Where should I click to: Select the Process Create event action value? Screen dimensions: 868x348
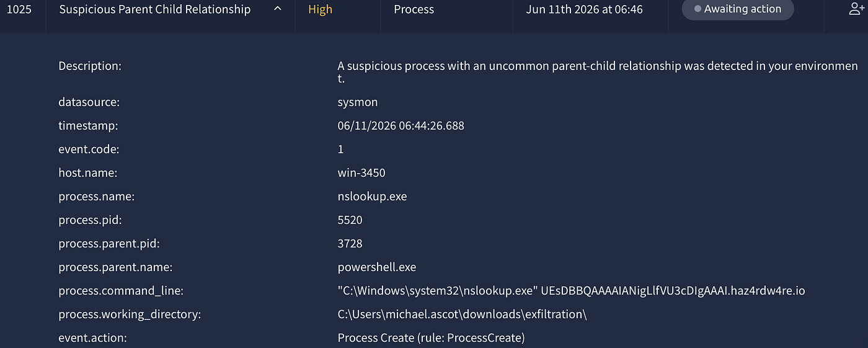click(x=431, y=338)
